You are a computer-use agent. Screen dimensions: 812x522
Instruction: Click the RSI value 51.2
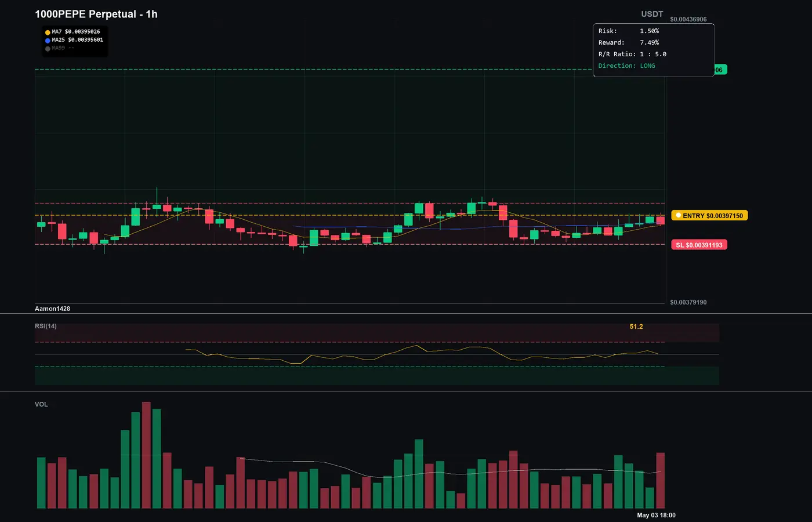pyautogui.click(x=636, y=327)
